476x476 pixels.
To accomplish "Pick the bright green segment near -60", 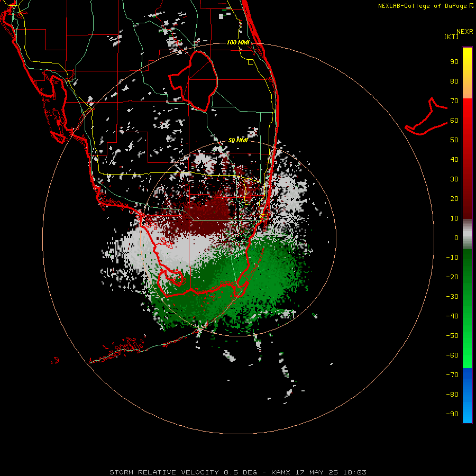I will click(467, 355).
